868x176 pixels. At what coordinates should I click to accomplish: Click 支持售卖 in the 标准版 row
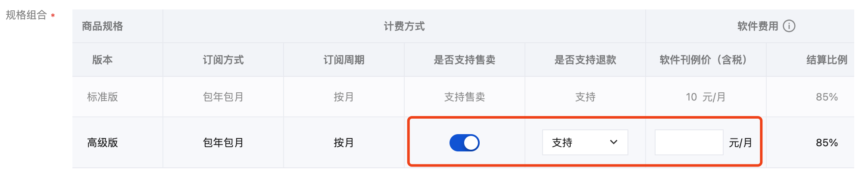464,97
